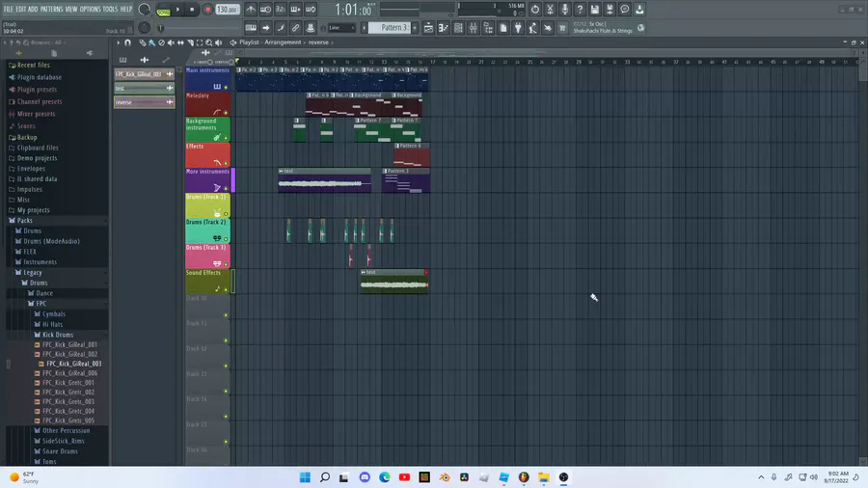
Task: Select the Paint brush tool in playlist
Action: pos(151,42)
